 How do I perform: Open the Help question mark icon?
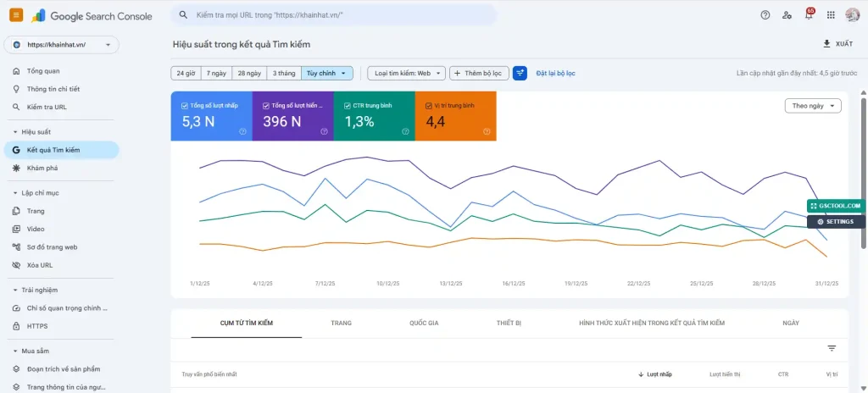coord(765,15)
